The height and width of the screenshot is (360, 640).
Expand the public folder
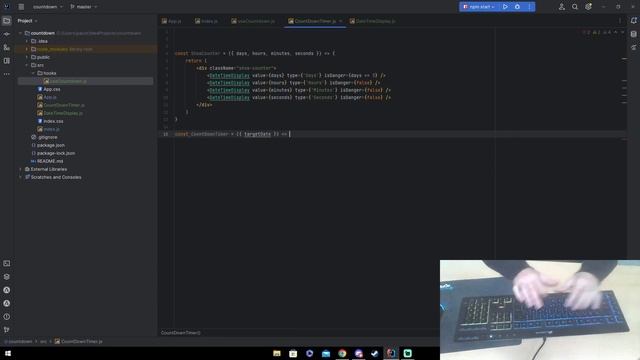pyautogui.click(x=27, y=57)
